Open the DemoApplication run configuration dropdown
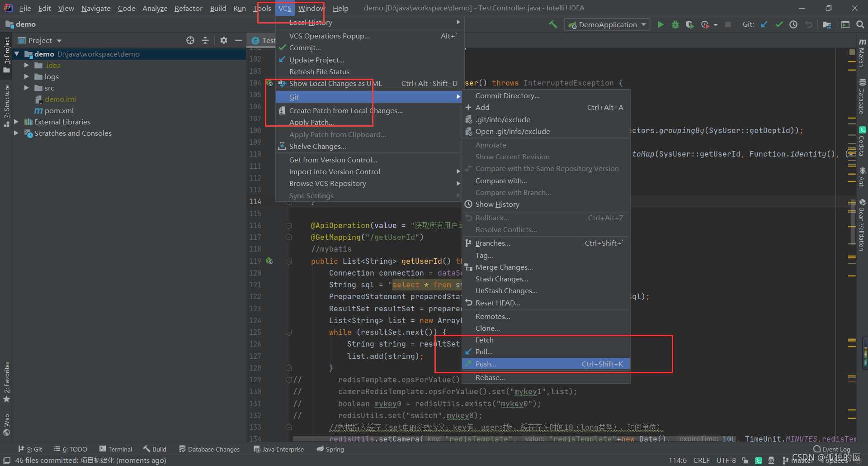Viewport: 868px width, 466px height. coord(607,24)
